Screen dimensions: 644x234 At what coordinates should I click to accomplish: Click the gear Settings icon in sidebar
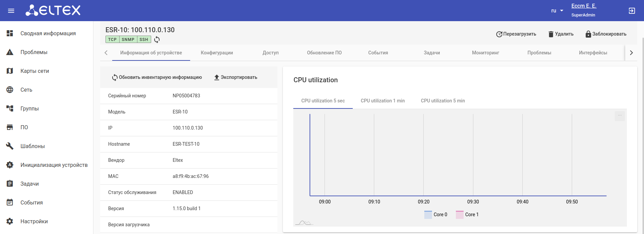pos(10,221)
